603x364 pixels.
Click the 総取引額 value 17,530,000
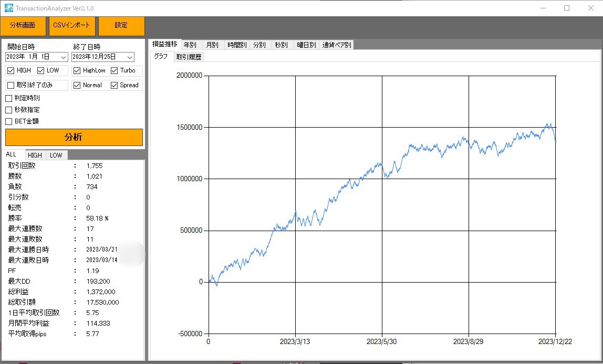click(102, 303)
